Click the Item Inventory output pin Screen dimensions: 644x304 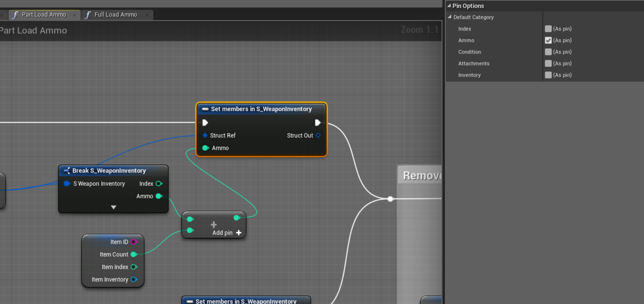[x=134, y=280]
